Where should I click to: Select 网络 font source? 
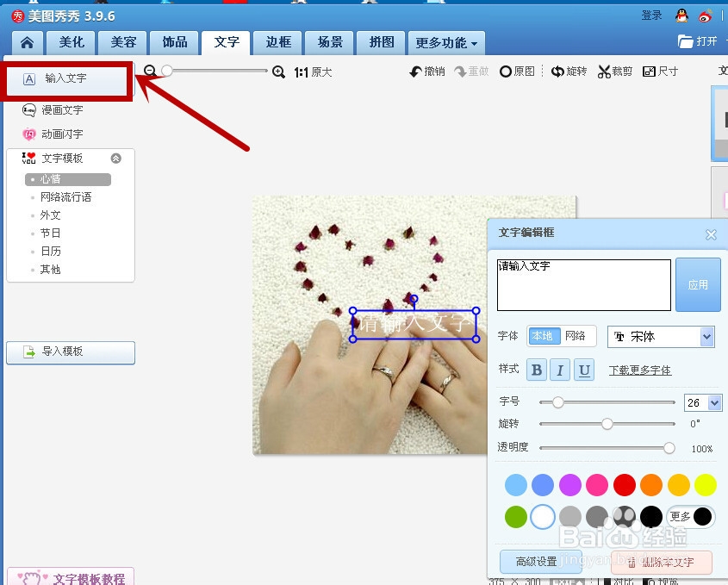[x=576, y=336]
